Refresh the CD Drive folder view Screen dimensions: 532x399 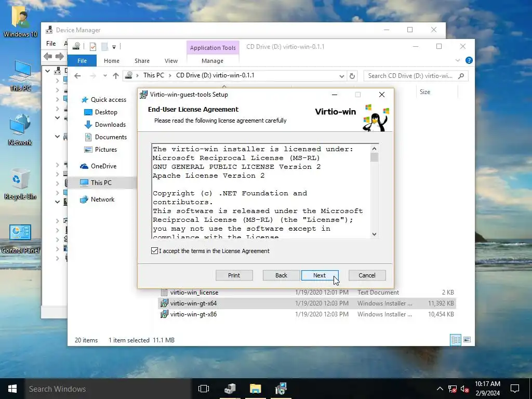tap(352, 76)
